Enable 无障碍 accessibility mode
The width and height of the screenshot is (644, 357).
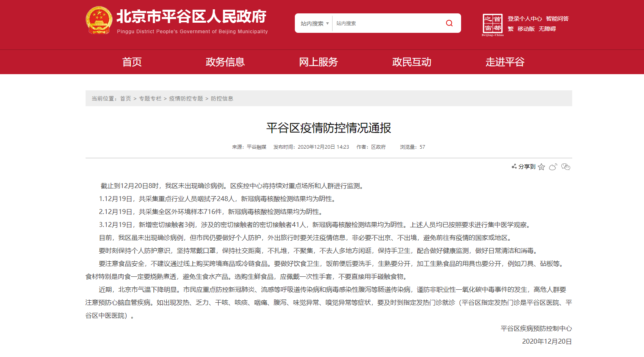[547, 29]
